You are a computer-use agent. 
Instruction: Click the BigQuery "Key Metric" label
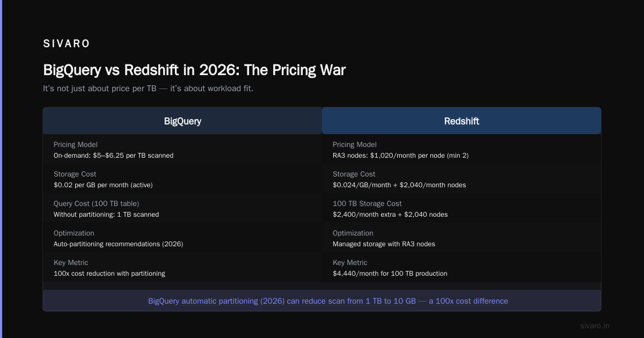[x=71, y=262]
